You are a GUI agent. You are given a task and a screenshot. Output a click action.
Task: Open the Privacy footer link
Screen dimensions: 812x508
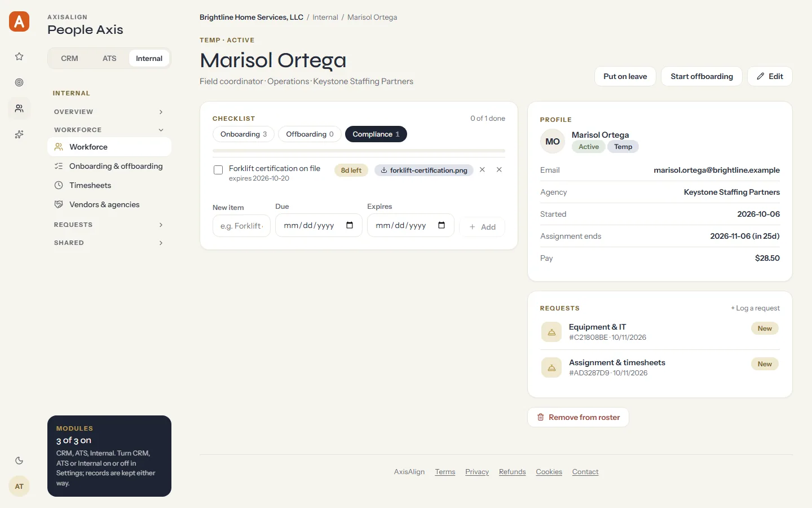coord(477,472)
